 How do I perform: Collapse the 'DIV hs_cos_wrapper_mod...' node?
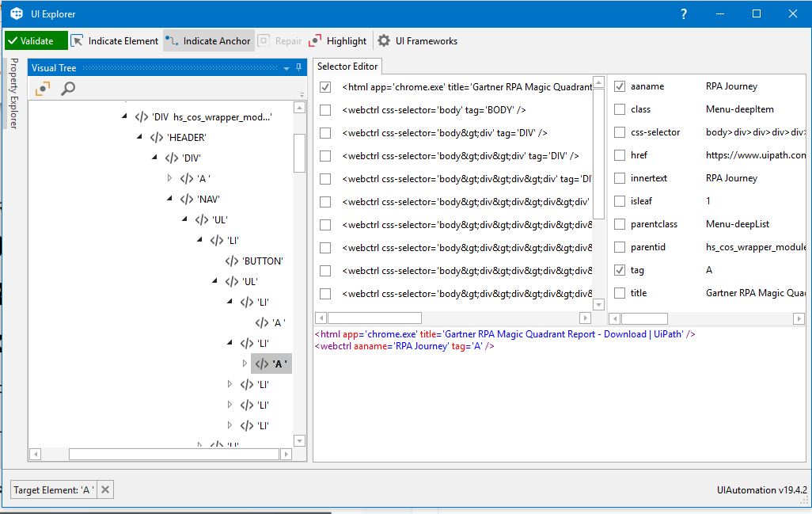click(x=124, y=117)
